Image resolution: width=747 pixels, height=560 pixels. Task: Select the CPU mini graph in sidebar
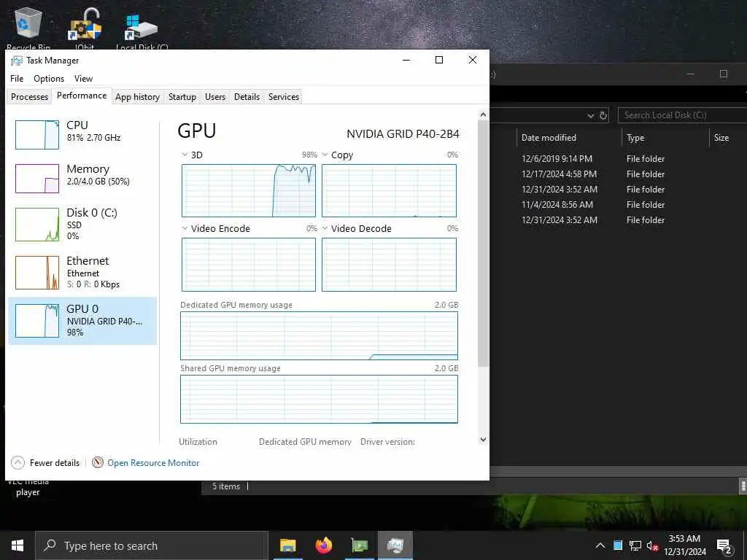click(x=37, y=135)
